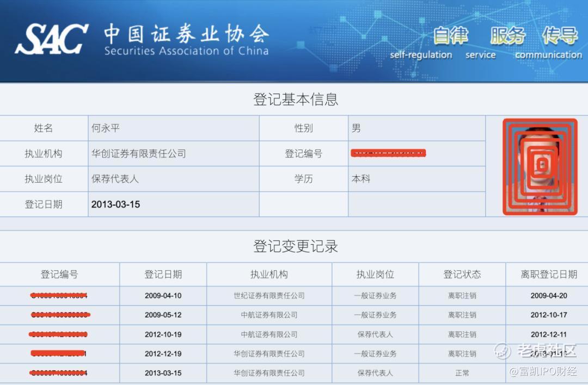Click the name value 何永平

coord(106,128)
